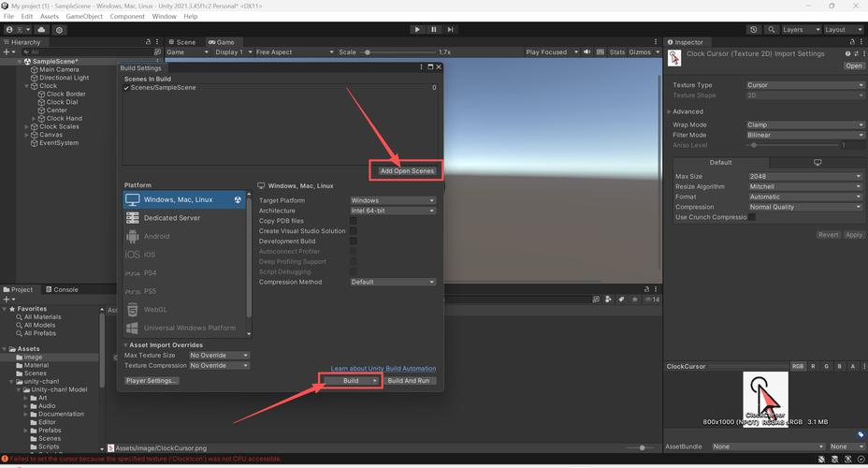Toggle Gizmos in the Game view
The width and height of the screenshot is (868, 468).
tap(640, 51)
